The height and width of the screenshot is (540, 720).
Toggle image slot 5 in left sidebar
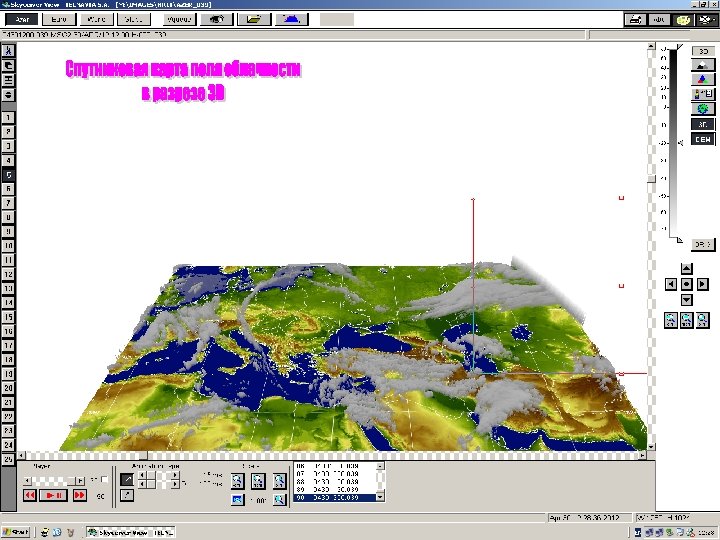tap(8, 174)
